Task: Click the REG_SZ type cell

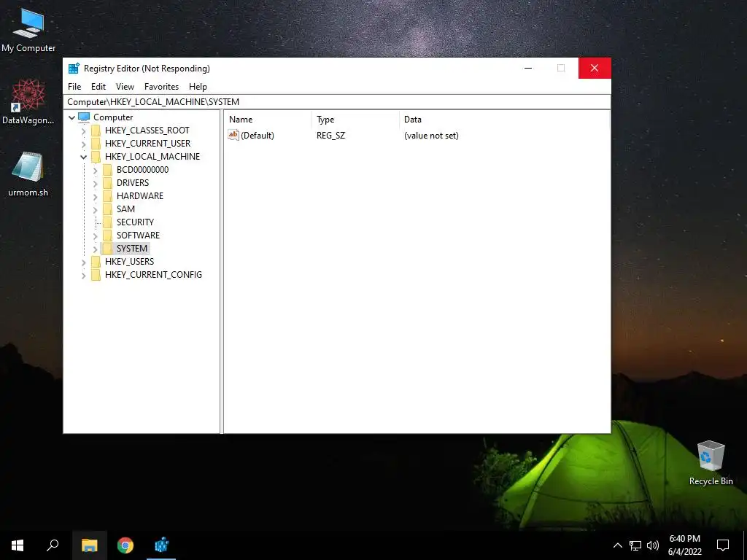Action: pos(330,136)
